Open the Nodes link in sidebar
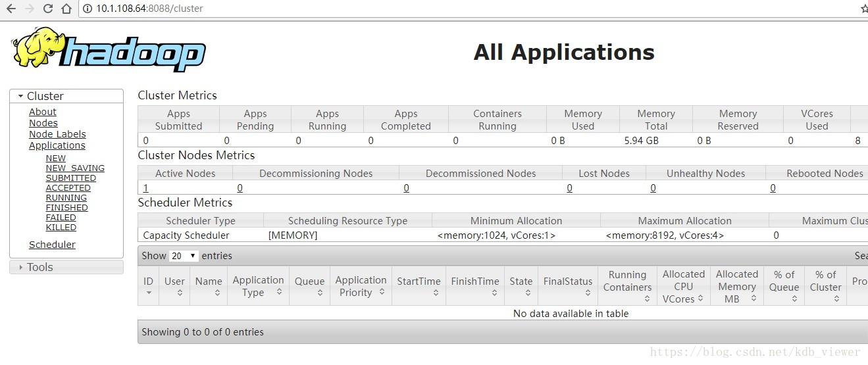Image resolution: width=868 pixels, height=365 pixels. pos(43,123)
